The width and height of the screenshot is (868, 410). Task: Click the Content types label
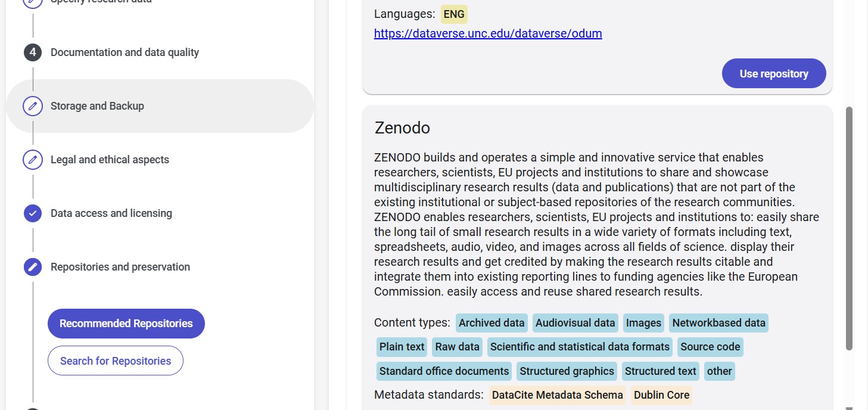click(412, 323)
